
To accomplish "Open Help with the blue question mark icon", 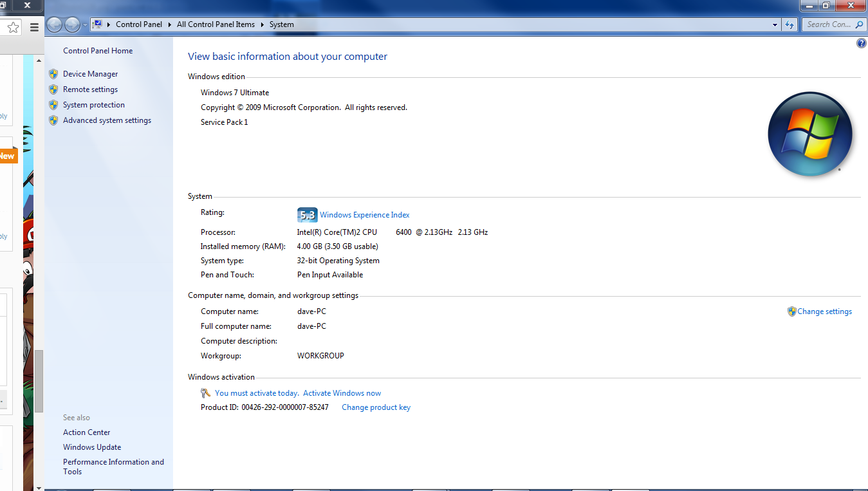I will coord(862,43).
